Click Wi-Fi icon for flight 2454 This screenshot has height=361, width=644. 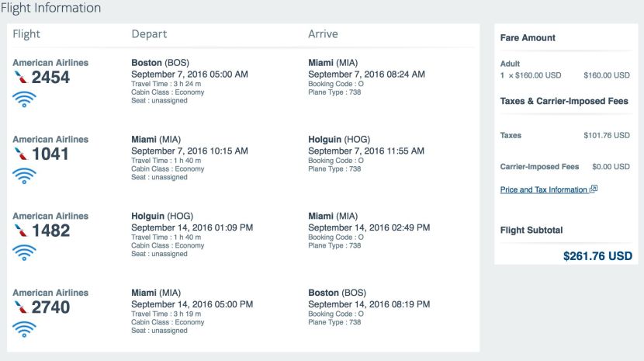point(24,99)
